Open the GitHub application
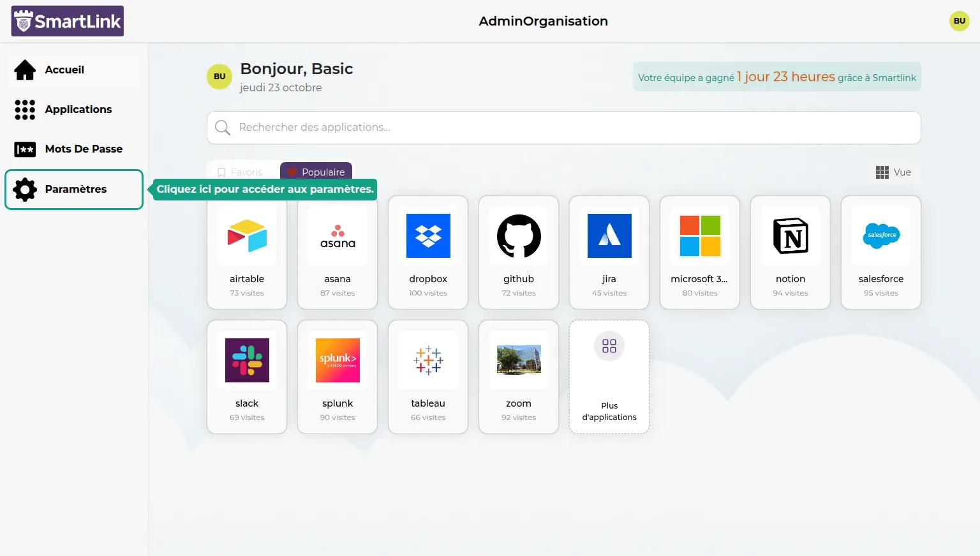980x556 pixels. 519,252
